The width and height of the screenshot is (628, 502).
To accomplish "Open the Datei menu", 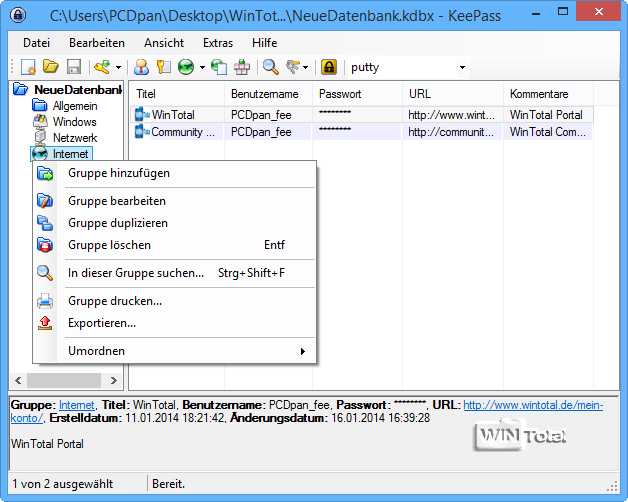I will 36,43.
